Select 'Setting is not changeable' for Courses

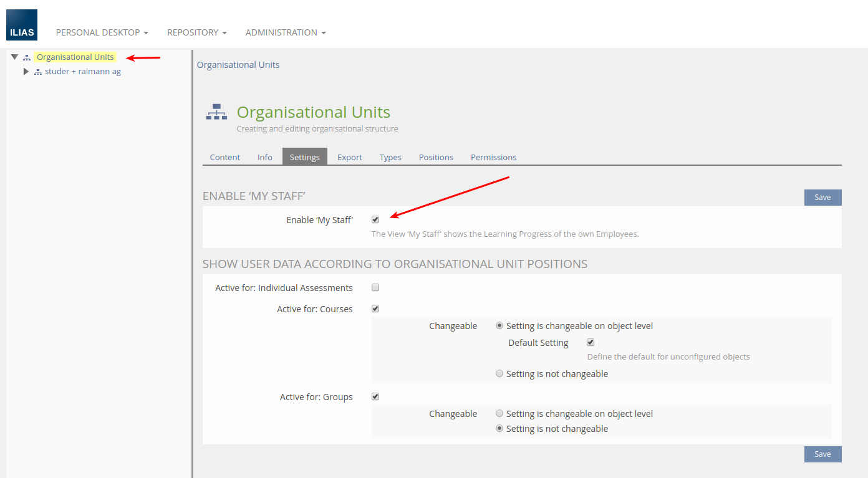(499, 374)
